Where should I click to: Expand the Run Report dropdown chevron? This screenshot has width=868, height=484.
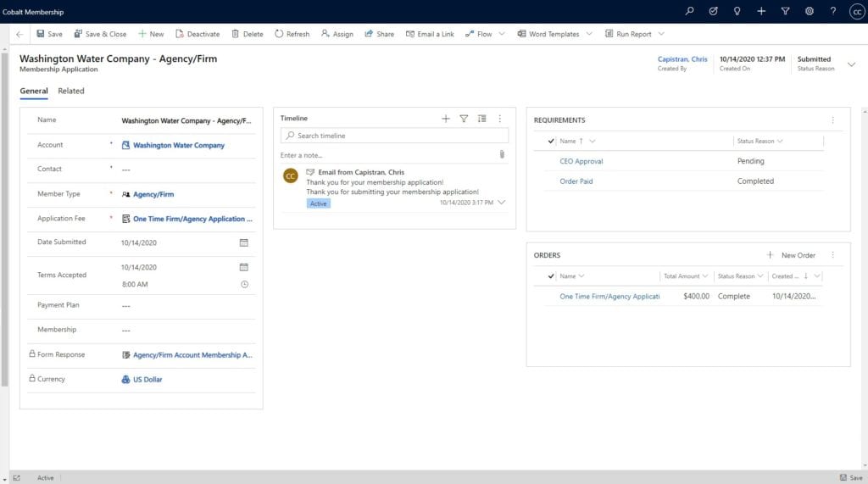pos(661,34)
